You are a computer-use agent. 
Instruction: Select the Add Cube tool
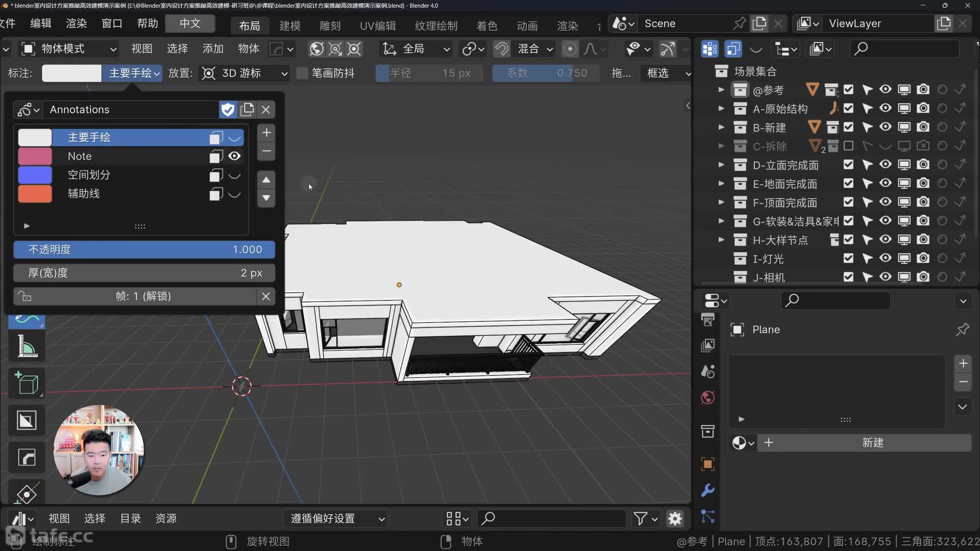click(x=27, y=384)
